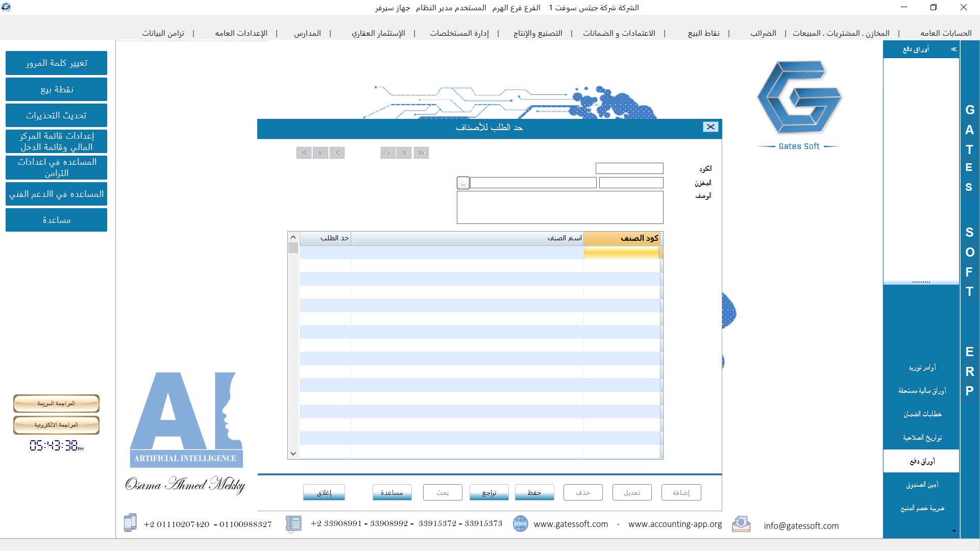Click the إضافة add button
Image resolution: width=980 pixels, height=551 pixels.
(x=681, y=492)
